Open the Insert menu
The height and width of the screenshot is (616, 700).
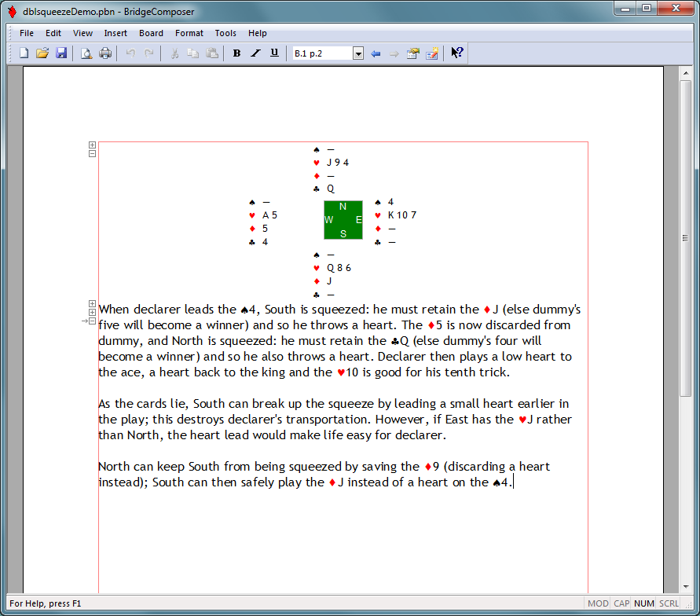point(115,33)
